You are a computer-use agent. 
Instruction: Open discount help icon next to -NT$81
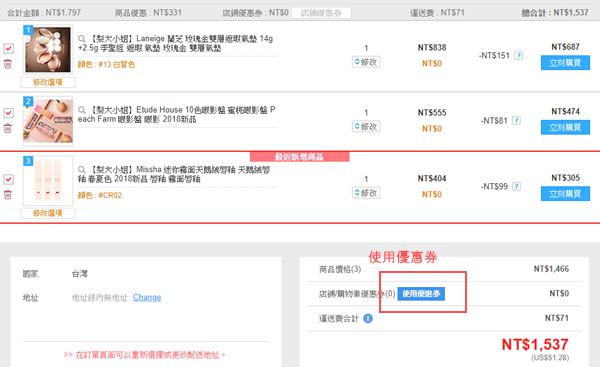point(516,121)
